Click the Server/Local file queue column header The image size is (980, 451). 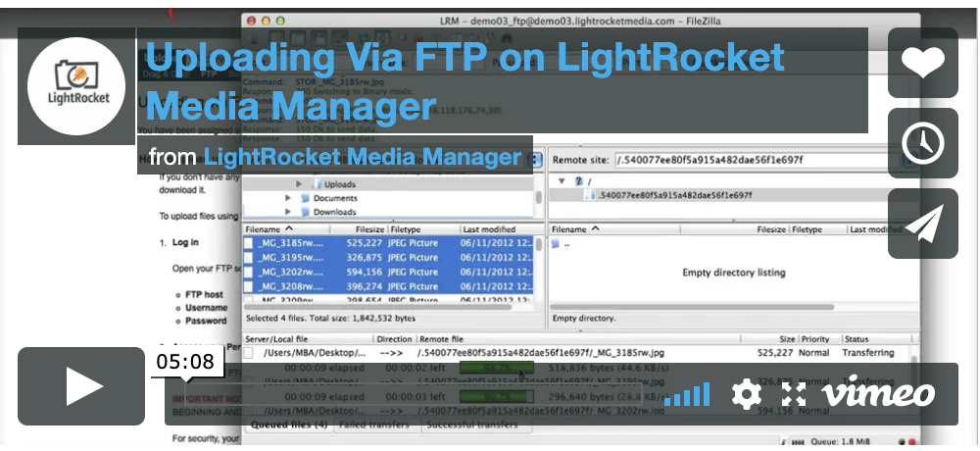click(308, 339)
